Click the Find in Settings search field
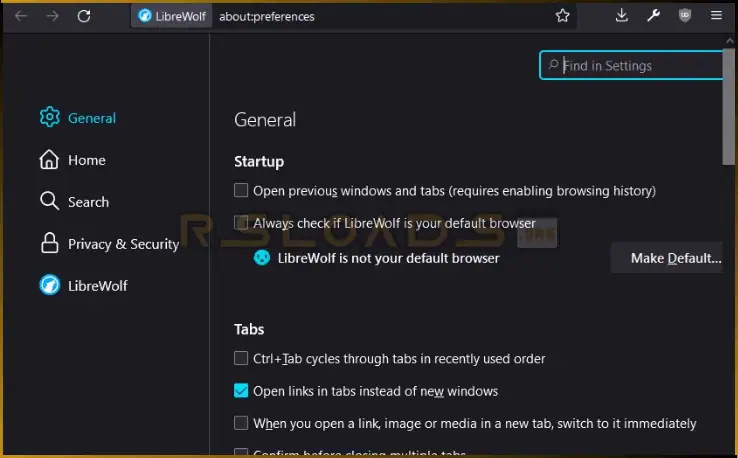The image size is (738, 458). click(x=631, y=65)
